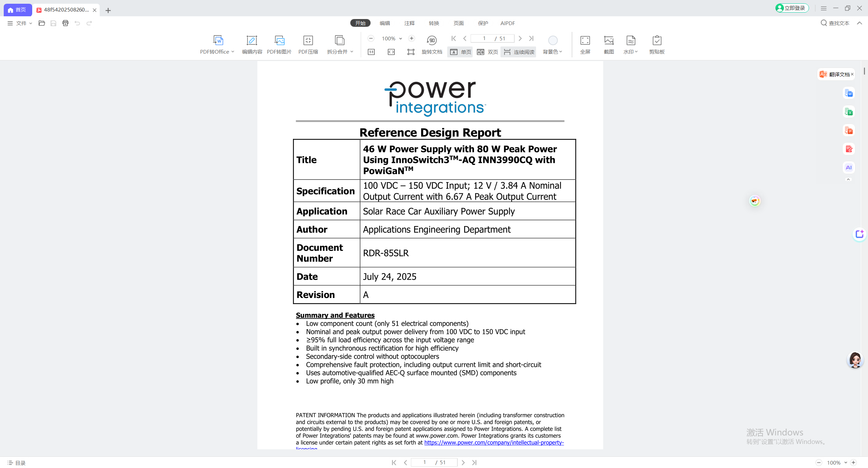Expand the toolbar zoom percentage dropdown

[400, 39]
